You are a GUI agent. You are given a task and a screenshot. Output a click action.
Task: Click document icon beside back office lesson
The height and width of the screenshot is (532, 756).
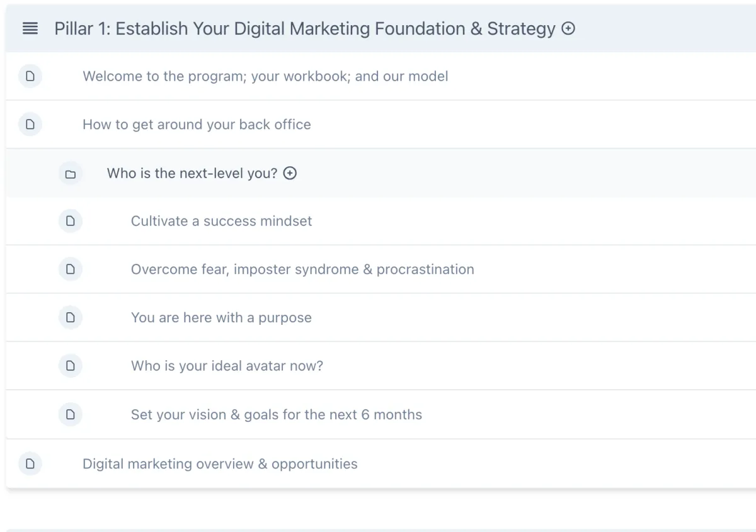point(30,125)
